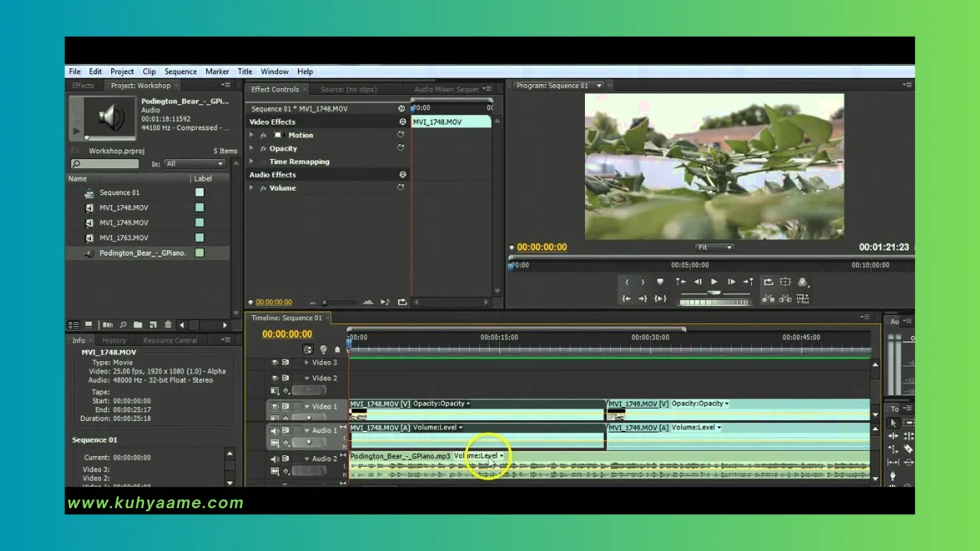
Task: Toggle Volume effect fx switch
Action: [263, 188]
